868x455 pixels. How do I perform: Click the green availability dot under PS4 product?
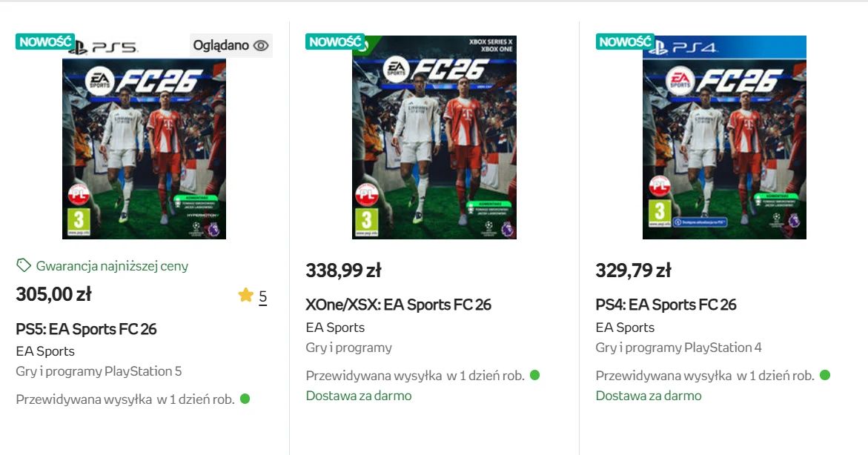tap(825, 375)
